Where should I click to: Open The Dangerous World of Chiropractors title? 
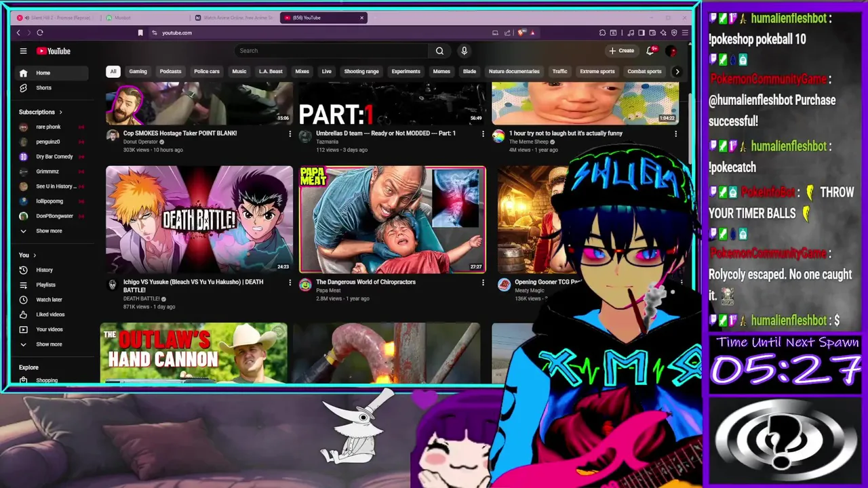pyautogui.click(x=366, y=282)
